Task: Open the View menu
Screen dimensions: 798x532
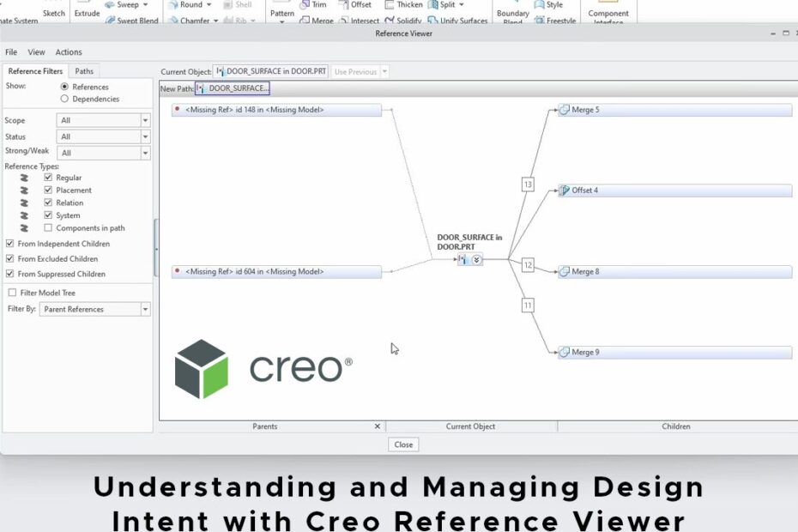Action: point(36,52)
